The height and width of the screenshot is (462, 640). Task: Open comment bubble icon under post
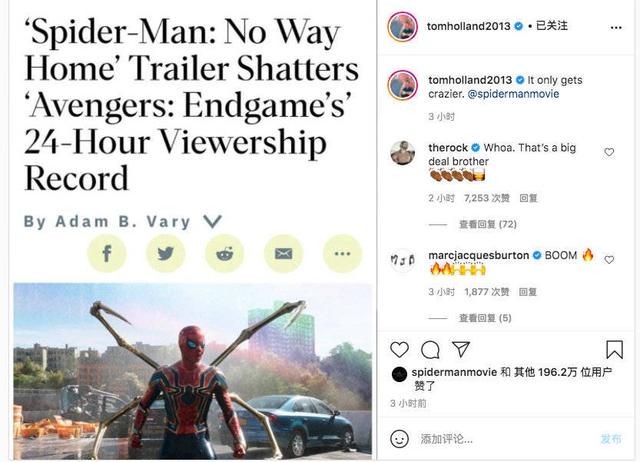tap(430, 350)
